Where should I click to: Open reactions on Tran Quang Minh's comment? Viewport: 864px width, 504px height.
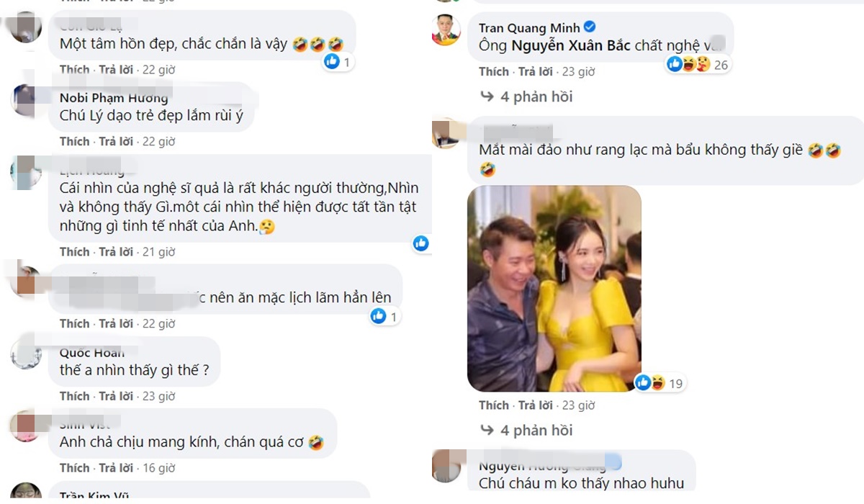point(697,65)
